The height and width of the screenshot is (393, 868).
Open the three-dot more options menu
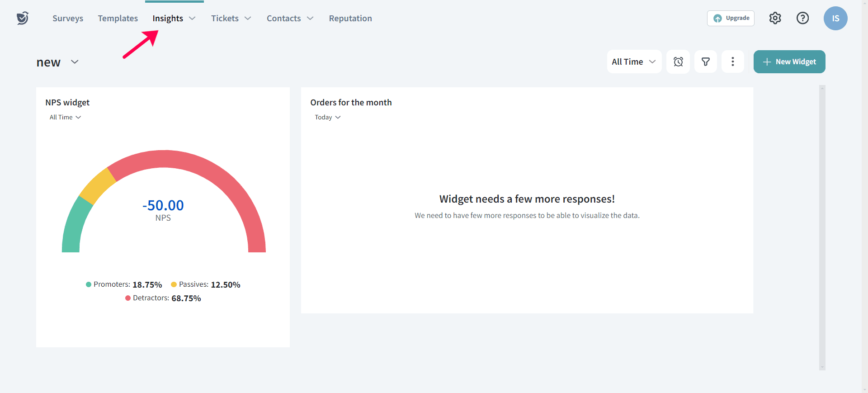[732, 62]
